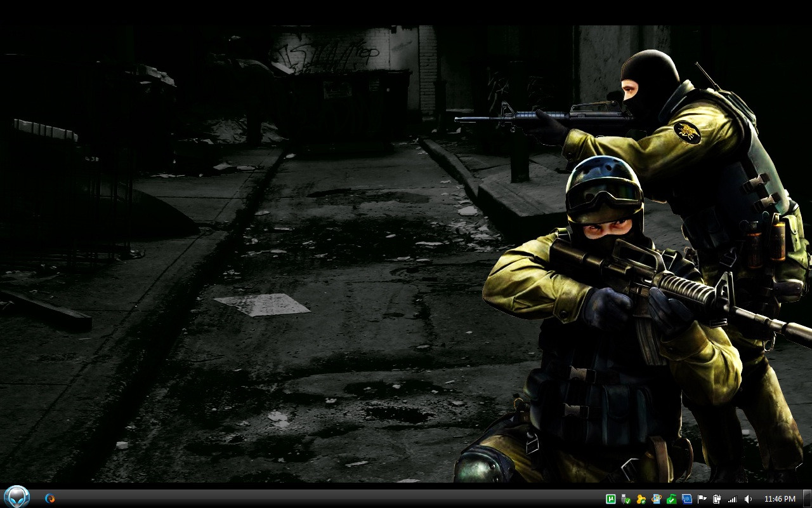Open the green uTorrent tray icon
Image resolution: width=812 pixels, height=508 pixels.
[x=612, y=499]
